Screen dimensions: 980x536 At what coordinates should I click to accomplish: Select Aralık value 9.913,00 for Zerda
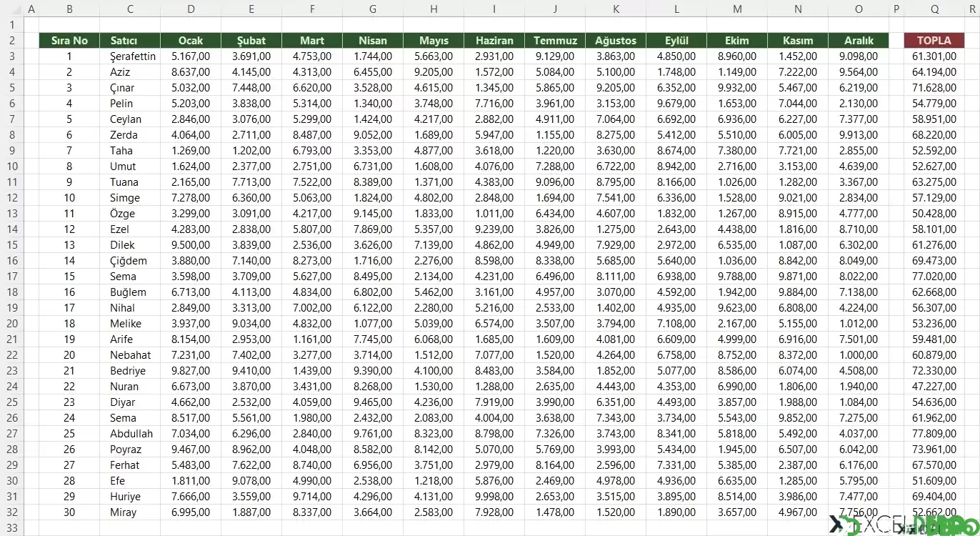(859, 135)
